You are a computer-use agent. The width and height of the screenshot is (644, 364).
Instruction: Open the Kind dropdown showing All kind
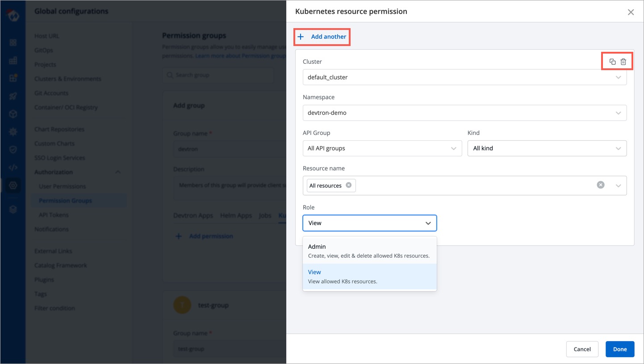pos(547,148)
